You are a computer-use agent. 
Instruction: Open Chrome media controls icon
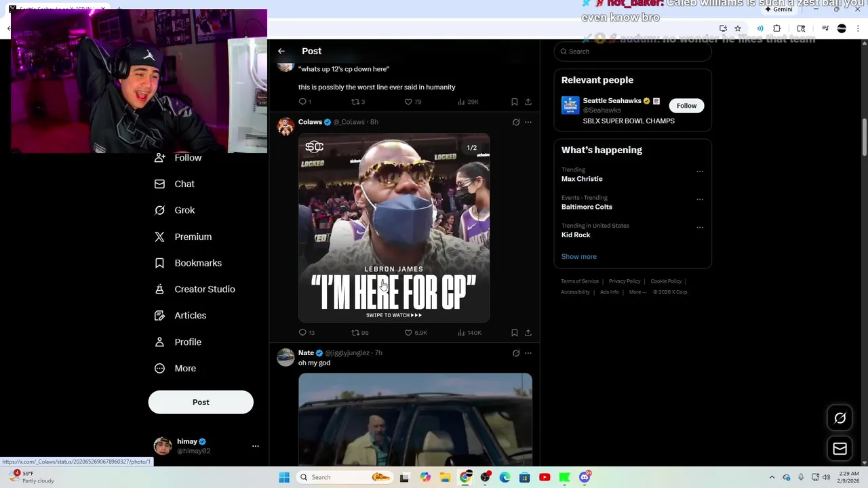click(x=825, y=28)
